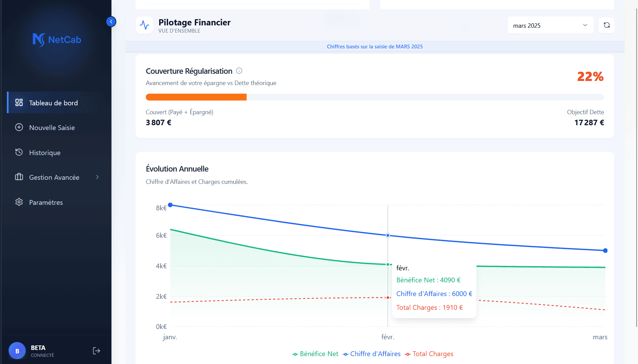Open the Historique page
The image size is (638, 364).
pos(45,153)
